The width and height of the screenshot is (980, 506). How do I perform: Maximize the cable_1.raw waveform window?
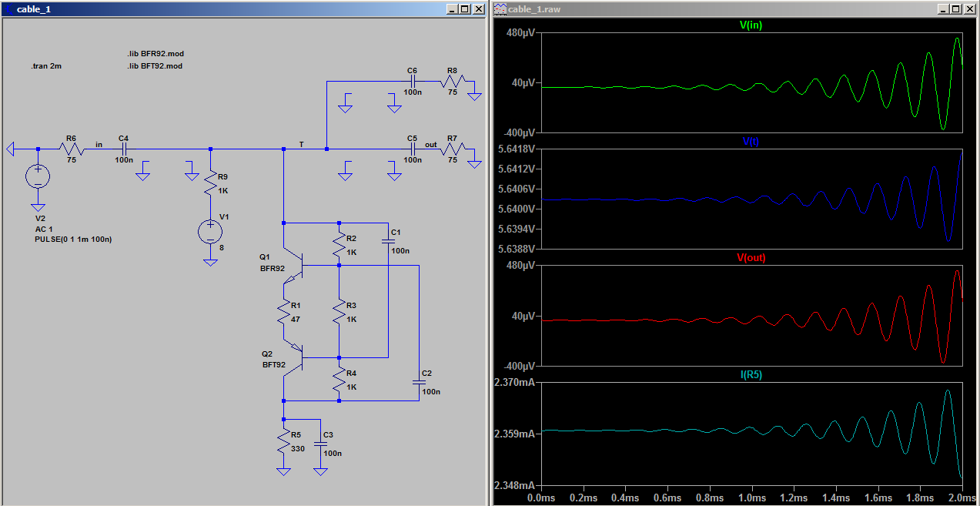click(956, 8)
